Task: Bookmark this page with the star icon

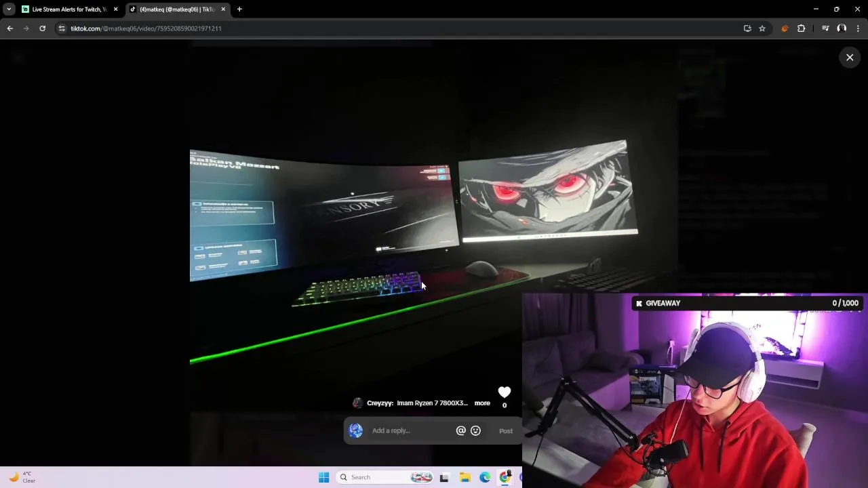Action: (x=762, y=28)
